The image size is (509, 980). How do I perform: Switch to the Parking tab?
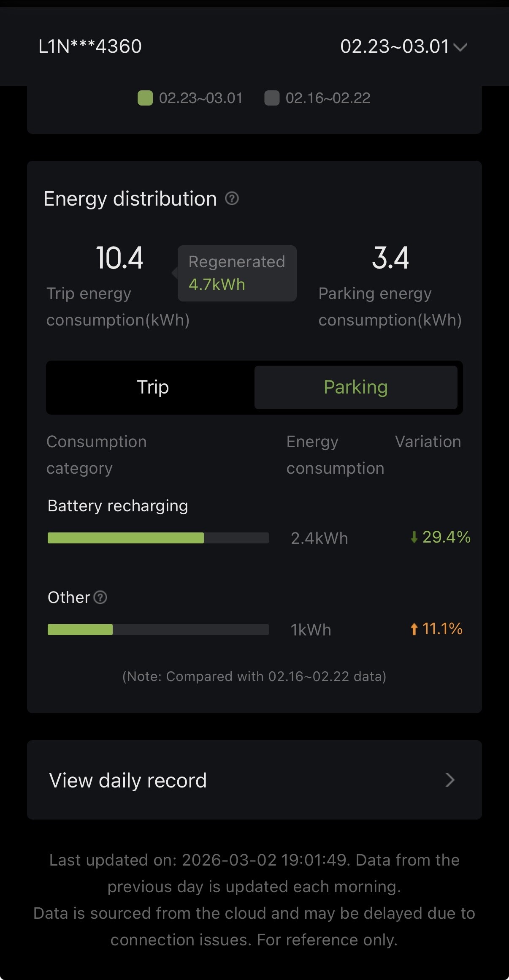(x=356, y=387)
